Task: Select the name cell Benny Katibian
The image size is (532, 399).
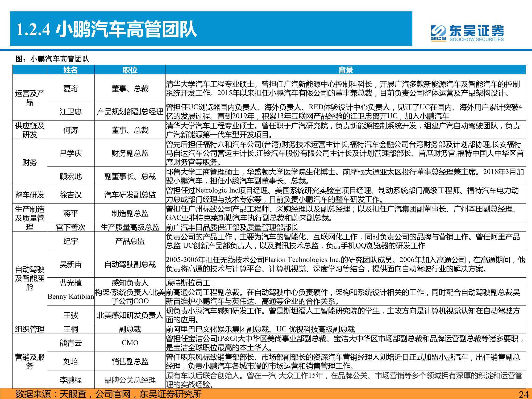Action: pos(70,296)
